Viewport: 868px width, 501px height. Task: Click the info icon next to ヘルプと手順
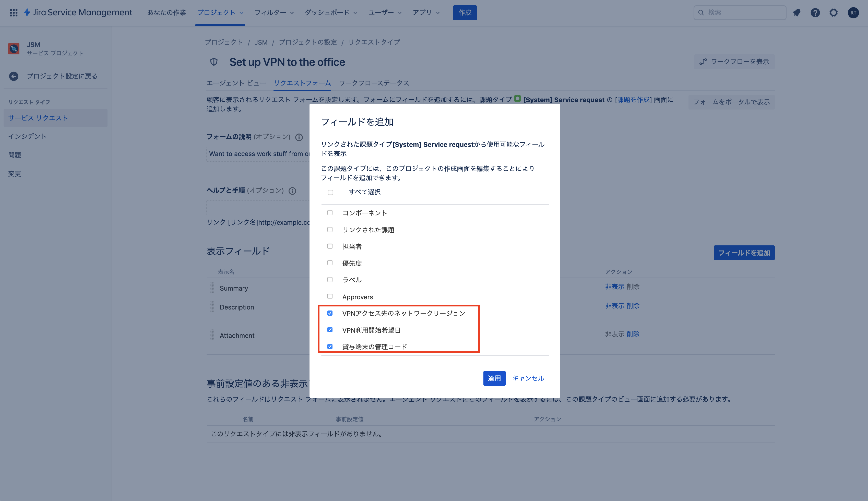[292, 191]
